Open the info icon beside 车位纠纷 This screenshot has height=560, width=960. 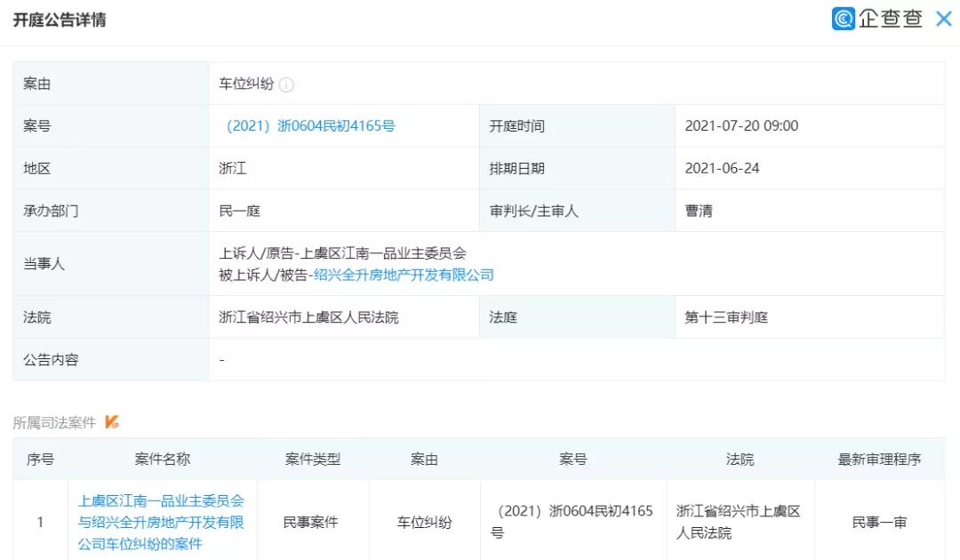(284, 83)
